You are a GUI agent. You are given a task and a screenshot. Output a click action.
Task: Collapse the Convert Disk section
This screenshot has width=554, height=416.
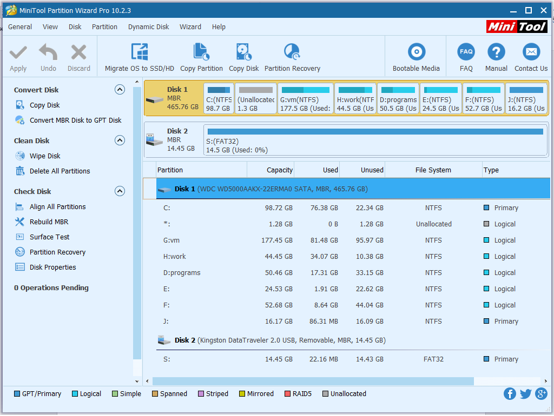pos(120,90)
